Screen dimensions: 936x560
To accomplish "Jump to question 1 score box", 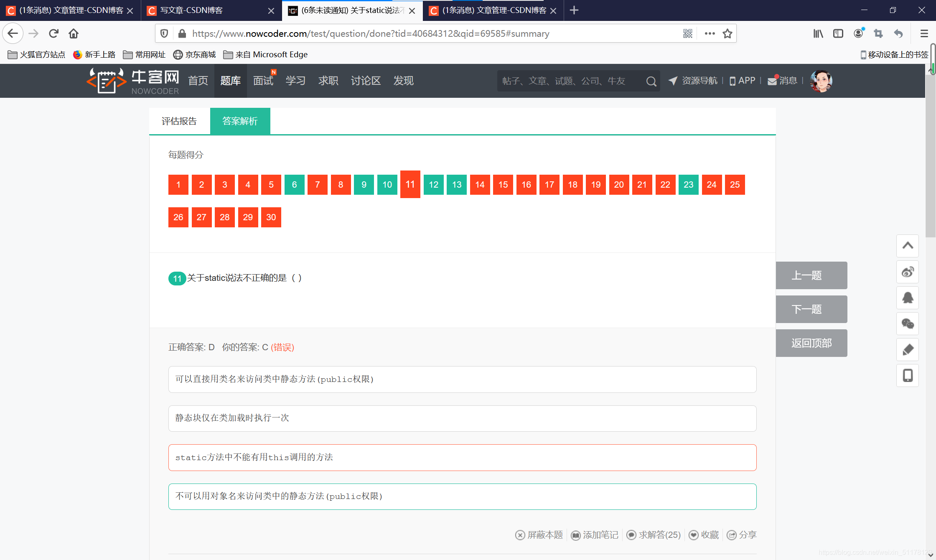I will 178,185.
